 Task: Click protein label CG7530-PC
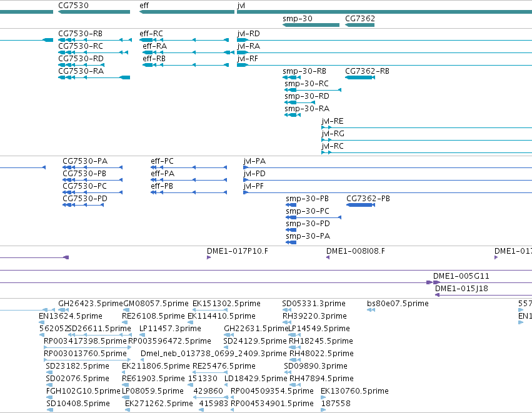(85, 186)
